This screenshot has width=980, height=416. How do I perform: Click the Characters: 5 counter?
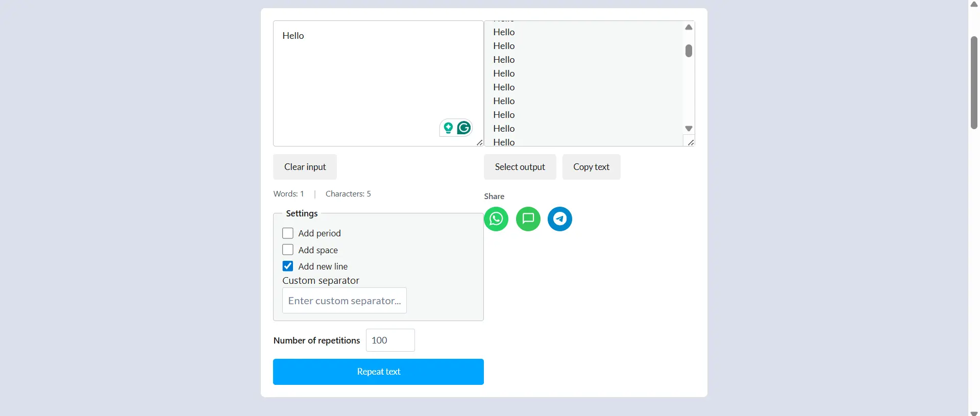coord(348,194)
